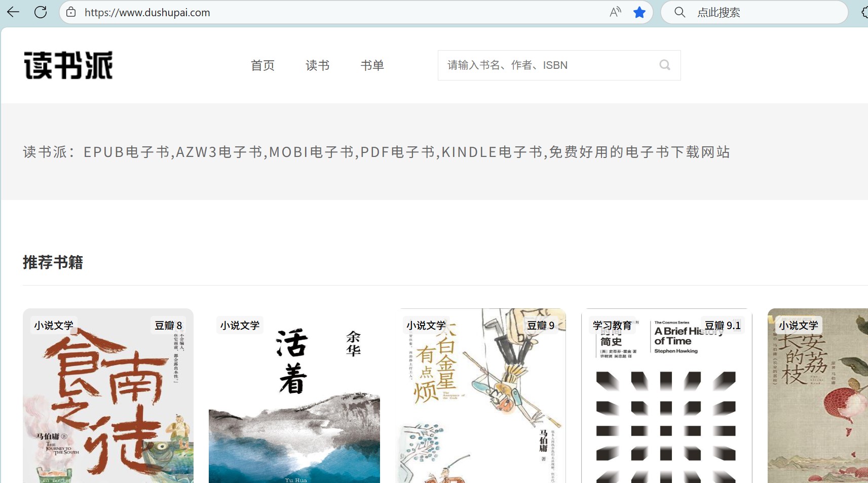Click 小说文学 tag on 食南之徒
868x483 pixels.
54,325
